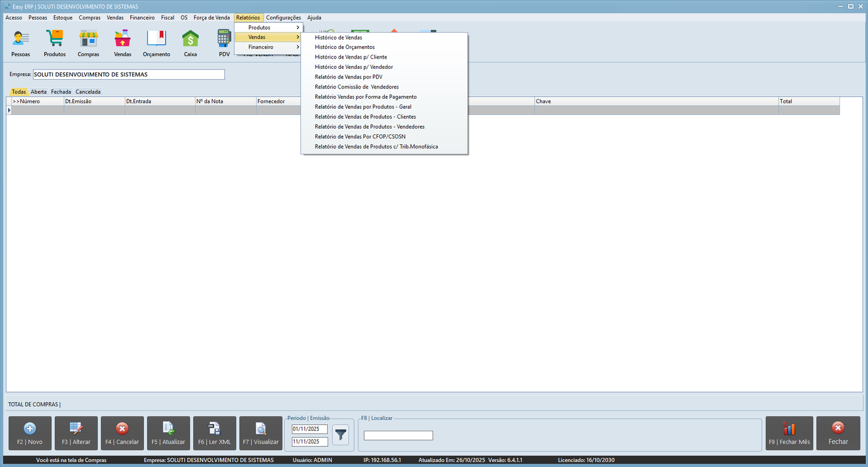Open the PDV register icon
Viewport: 868px width, 467px height.
click(224, 40)
